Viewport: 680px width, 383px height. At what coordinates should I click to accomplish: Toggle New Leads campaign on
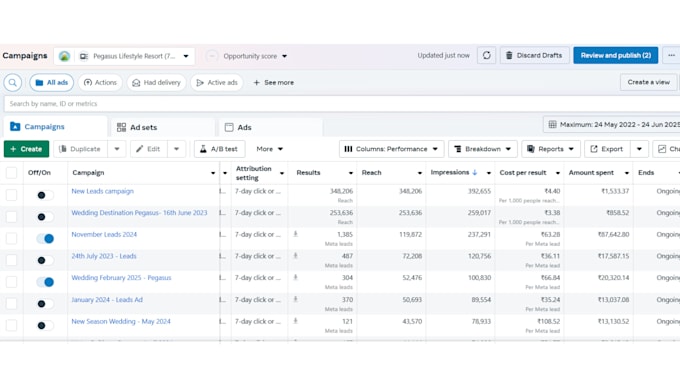point(45,195)
